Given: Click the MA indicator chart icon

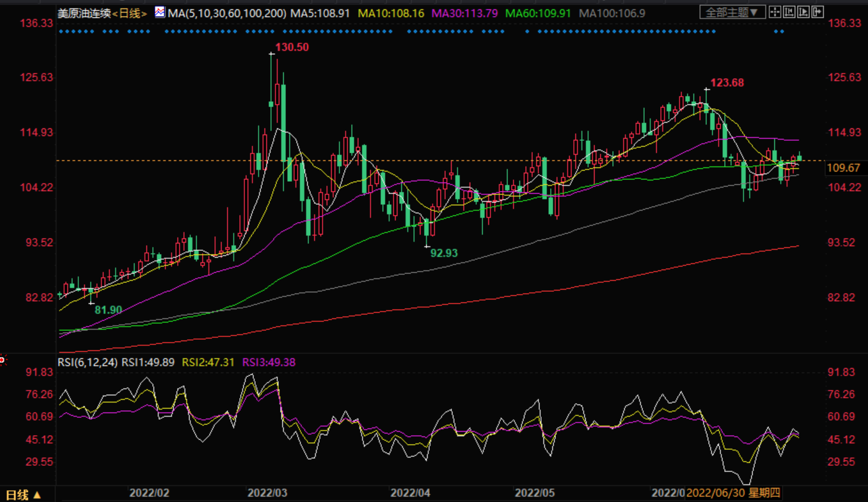Looking at the screenshot, I should 160,12.
